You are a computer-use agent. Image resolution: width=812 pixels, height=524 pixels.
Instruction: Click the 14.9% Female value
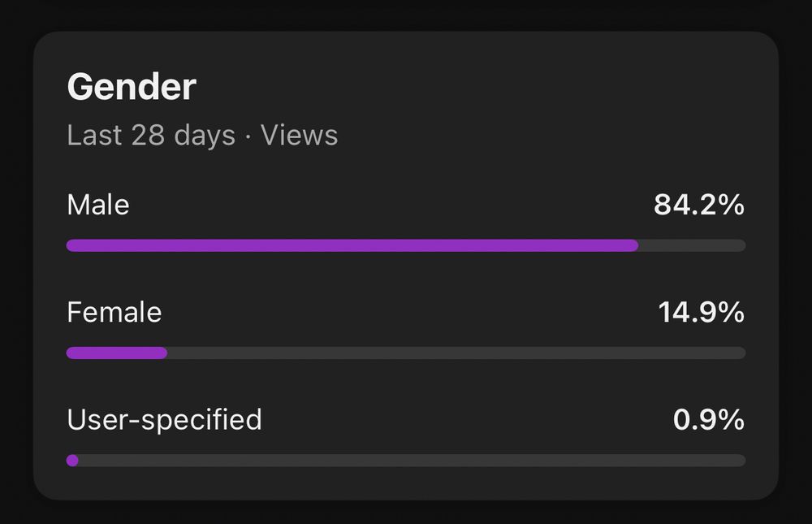pyautogui.click(x=701, y=313)
